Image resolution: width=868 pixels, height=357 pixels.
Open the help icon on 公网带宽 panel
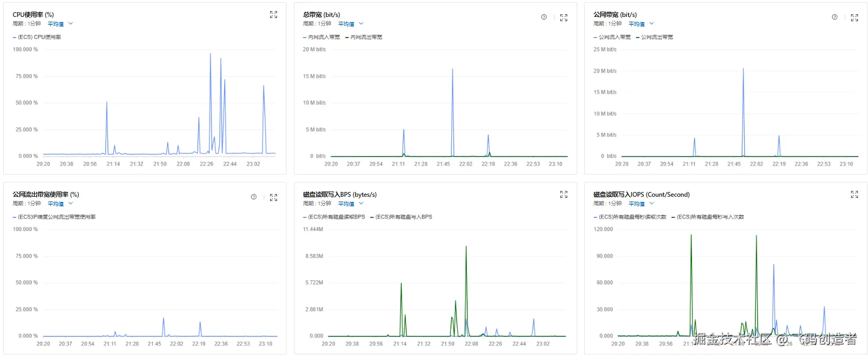click(x=835, y=17)
